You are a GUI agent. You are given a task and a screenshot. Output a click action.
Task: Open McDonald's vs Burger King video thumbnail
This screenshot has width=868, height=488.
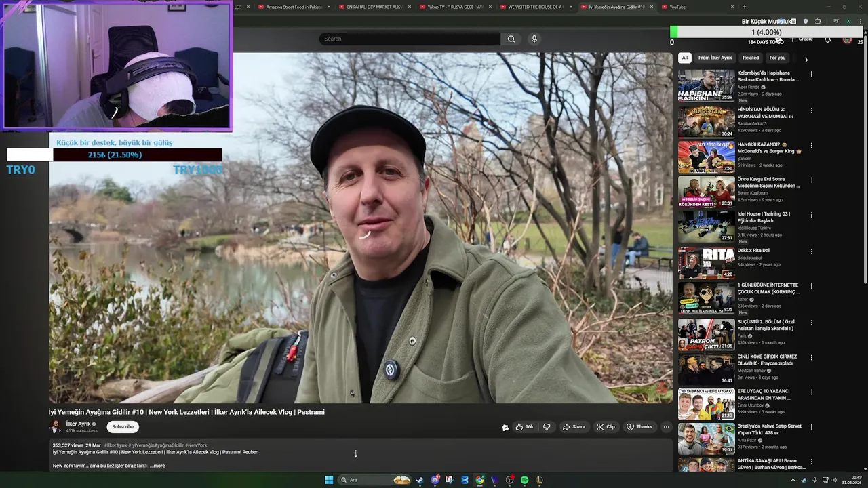coord(706,157)
